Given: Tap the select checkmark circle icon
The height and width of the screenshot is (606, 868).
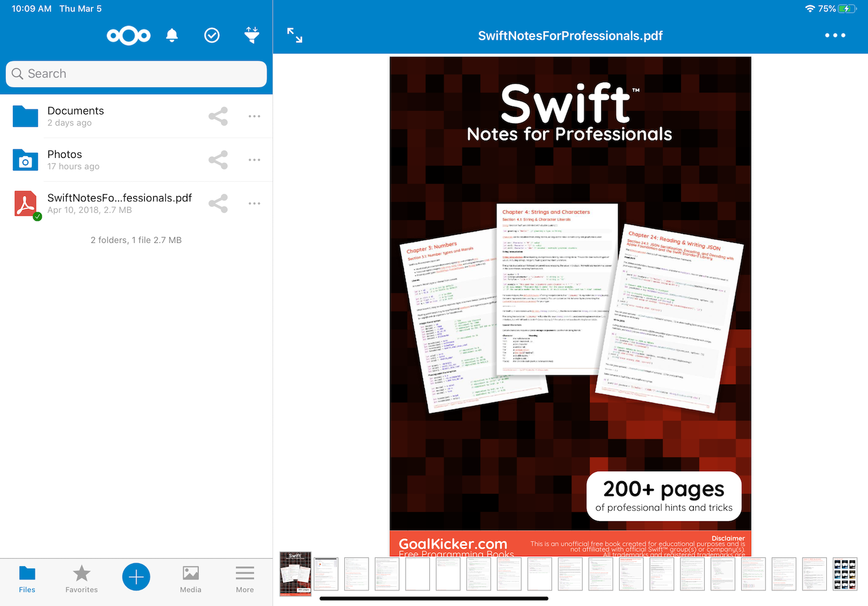Looking at the screenshot, I should click(x=212, y=36).
